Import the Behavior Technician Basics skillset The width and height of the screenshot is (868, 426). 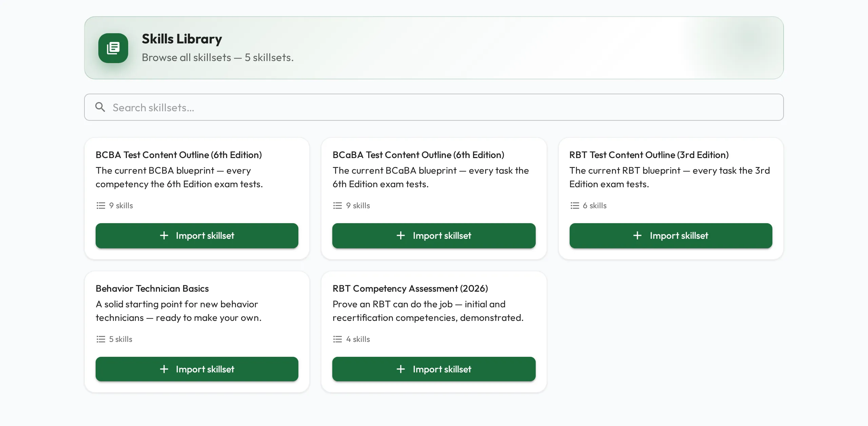coord(197,369)
